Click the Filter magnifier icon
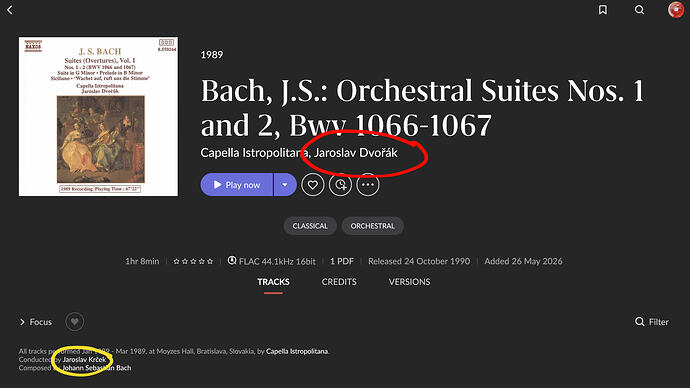 pyautogui.click(x=639, y=322)
